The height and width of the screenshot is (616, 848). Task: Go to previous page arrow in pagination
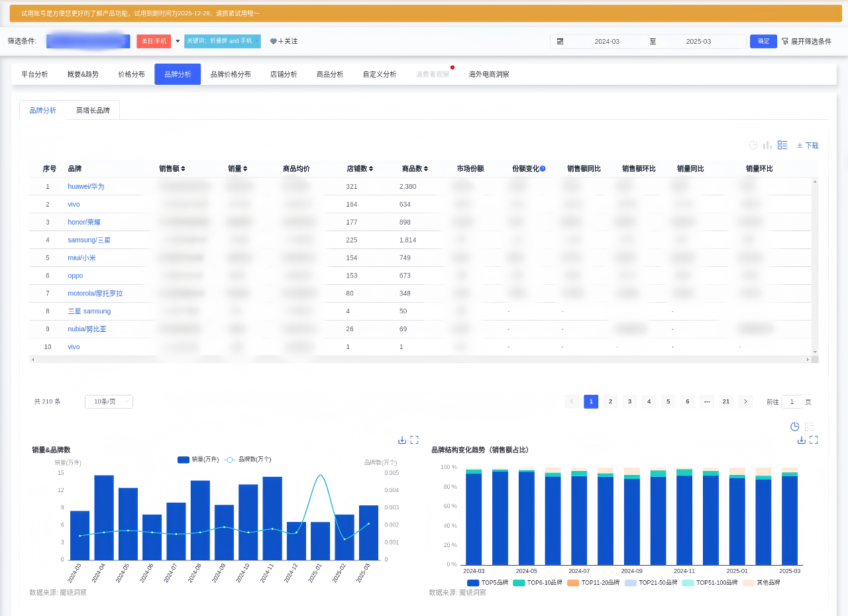coord(572,401)
